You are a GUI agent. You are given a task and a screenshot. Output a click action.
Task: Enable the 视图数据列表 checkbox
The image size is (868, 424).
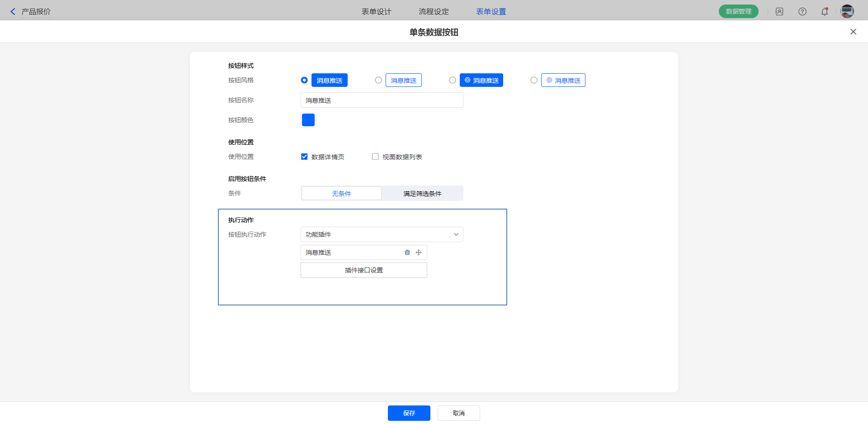pos(375,157)
